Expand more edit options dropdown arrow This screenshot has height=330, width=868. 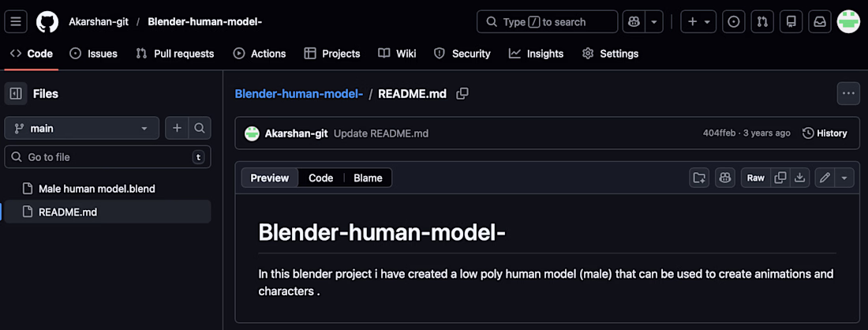tap(844, 178)
